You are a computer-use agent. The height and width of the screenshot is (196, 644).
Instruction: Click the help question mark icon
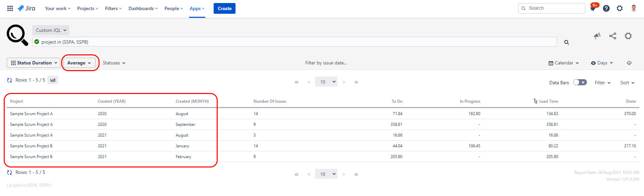(606, 8)
